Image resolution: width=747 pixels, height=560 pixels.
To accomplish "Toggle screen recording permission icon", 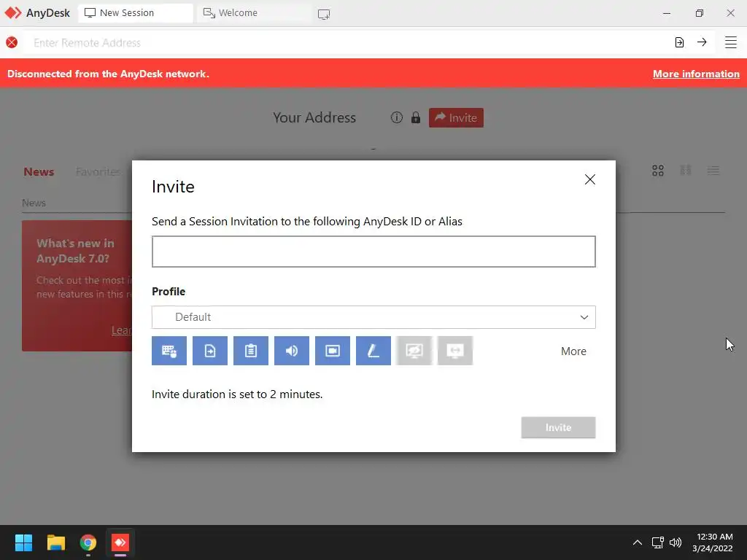I will coord(333,351).
